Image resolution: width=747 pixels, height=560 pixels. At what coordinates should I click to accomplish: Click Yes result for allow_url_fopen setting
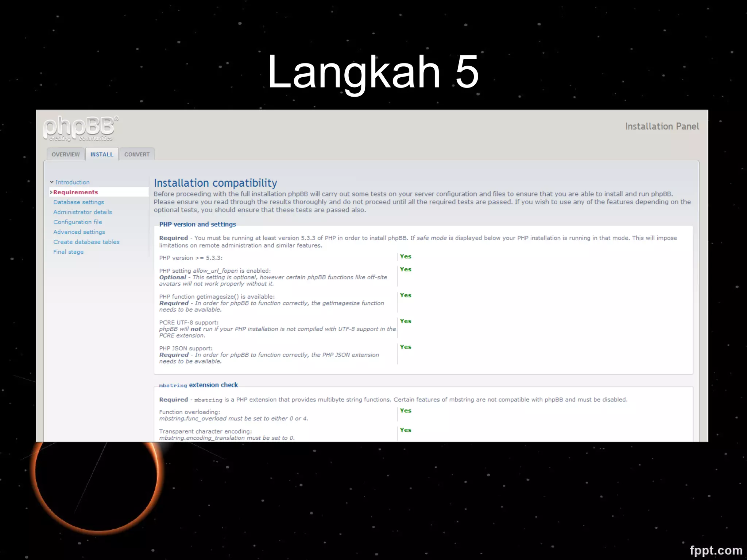pyautogui.click(x=406, y=269)
